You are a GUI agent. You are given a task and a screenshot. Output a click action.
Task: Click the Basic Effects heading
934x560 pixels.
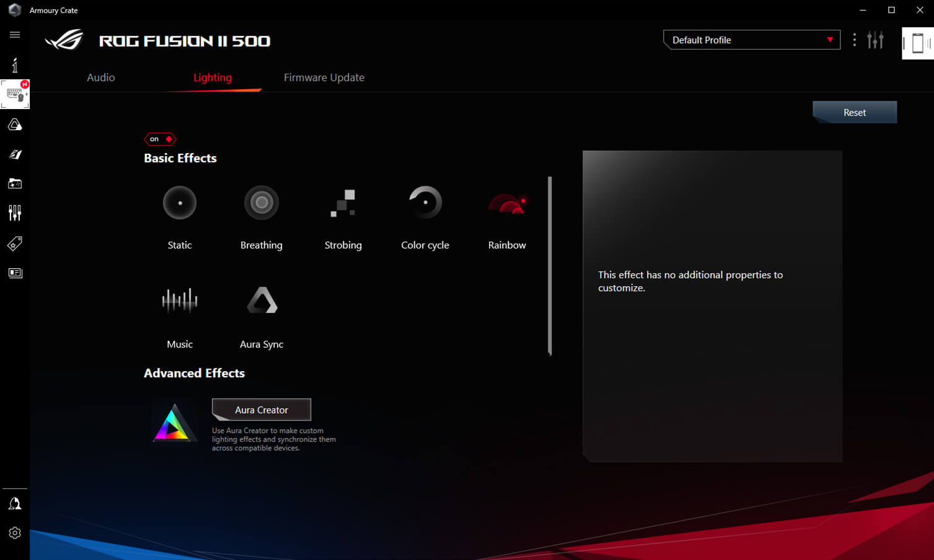[x=180, y=158]
